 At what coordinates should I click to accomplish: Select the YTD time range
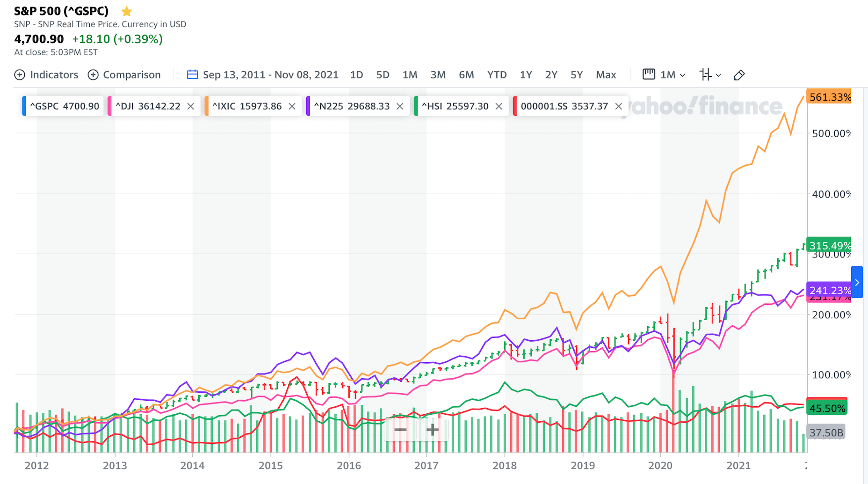tap(497, 75)
